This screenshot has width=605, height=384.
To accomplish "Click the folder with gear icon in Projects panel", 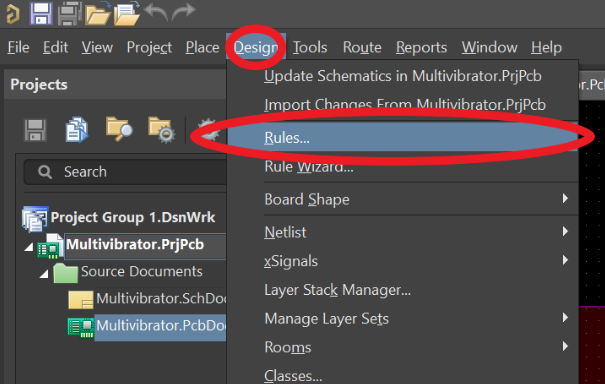I will [x=162, y=130].
